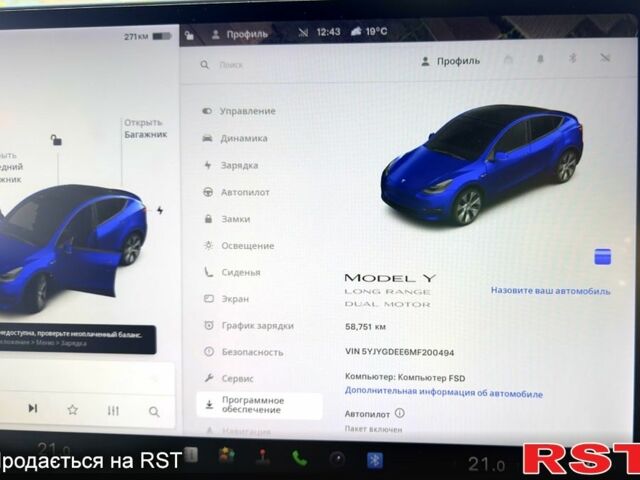Screen dimensions: 640x480
Task: Tap the magnifier icon in settings search
Action: point(204,64)
